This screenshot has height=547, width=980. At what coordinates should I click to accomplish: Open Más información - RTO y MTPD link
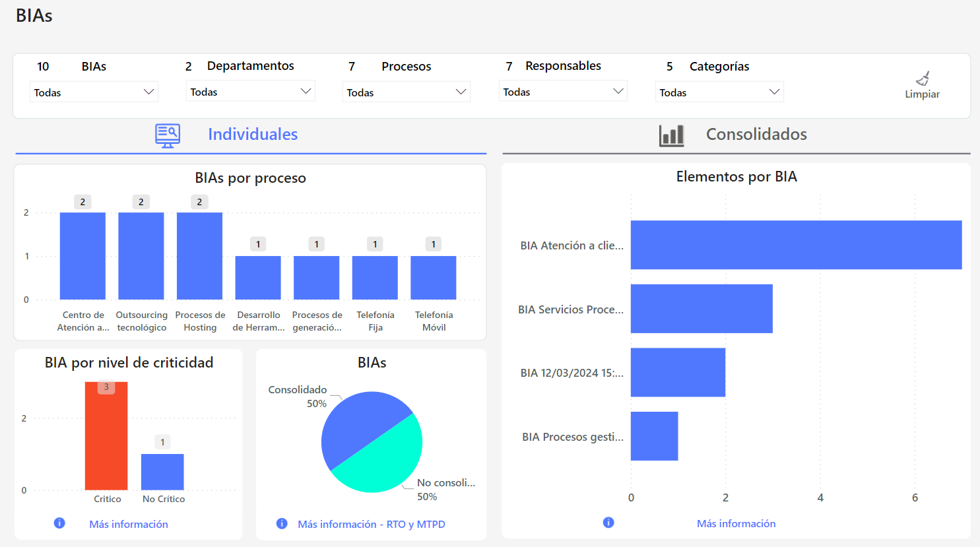pos(372,524)
